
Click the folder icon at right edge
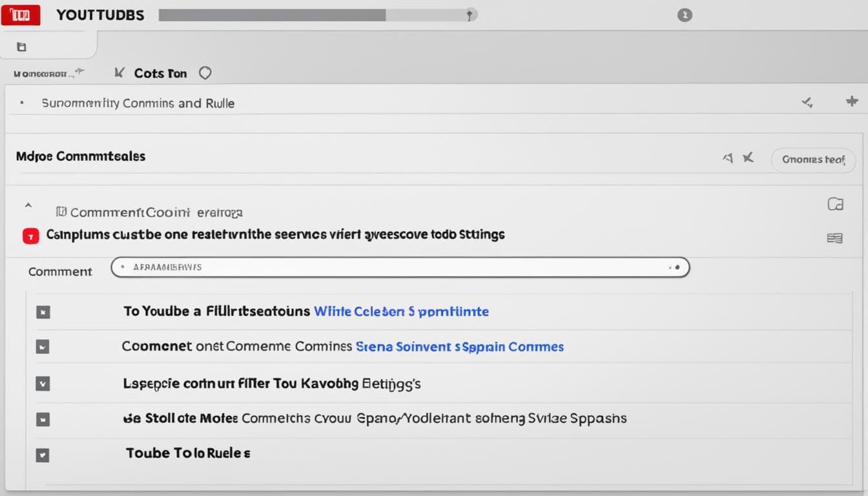[835, 204]
